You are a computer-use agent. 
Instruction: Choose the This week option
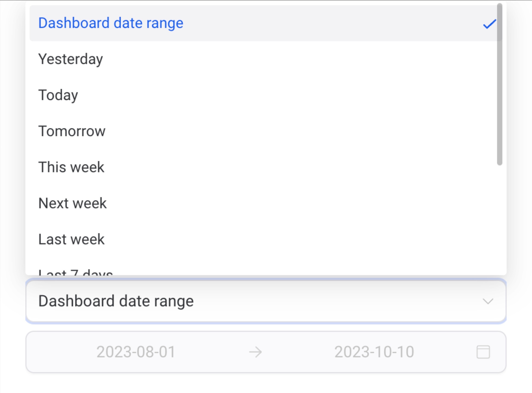pyautogui.click(x=71, y=167)
